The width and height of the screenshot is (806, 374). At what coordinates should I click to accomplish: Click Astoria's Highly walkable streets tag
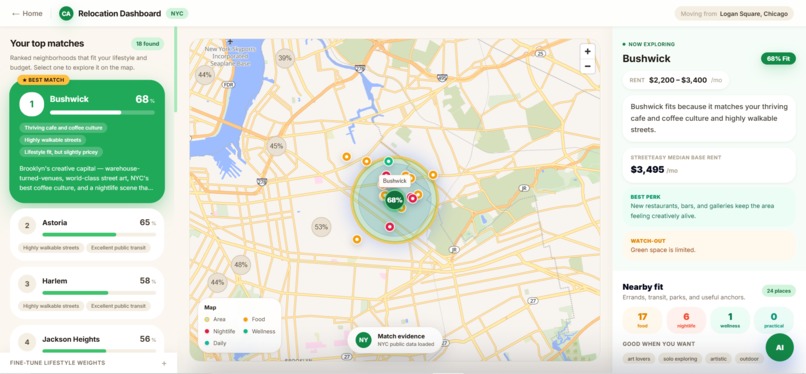[x=51, y=248]
